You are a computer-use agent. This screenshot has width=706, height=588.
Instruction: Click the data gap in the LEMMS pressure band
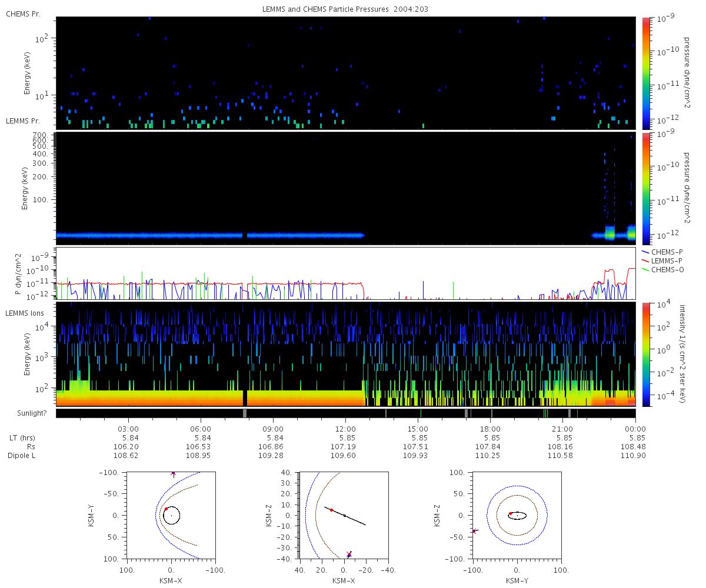(x=245, y=235)
